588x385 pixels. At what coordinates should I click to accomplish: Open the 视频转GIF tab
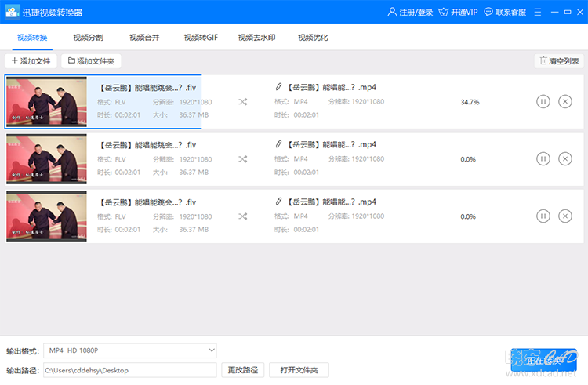tap(201, 38)
